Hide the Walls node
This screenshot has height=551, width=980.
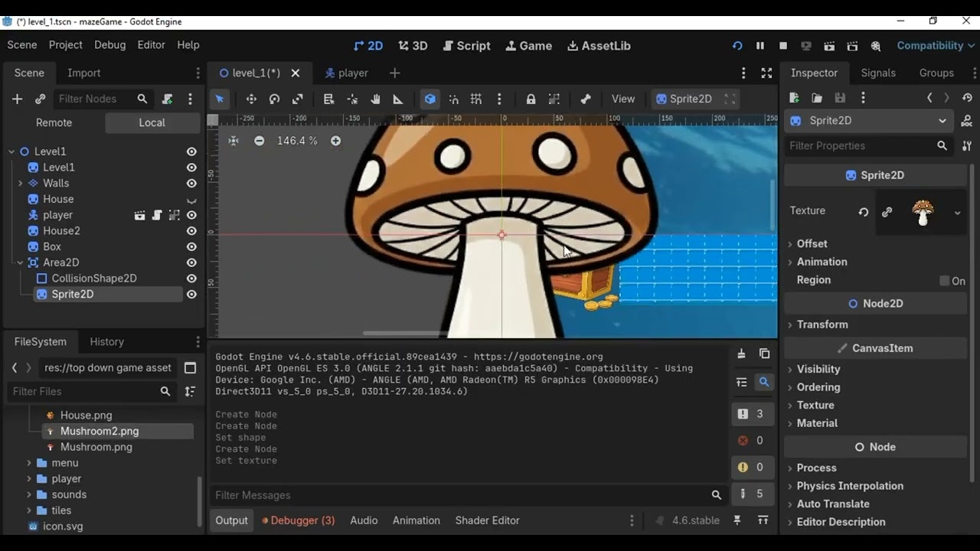coord(191,184)
